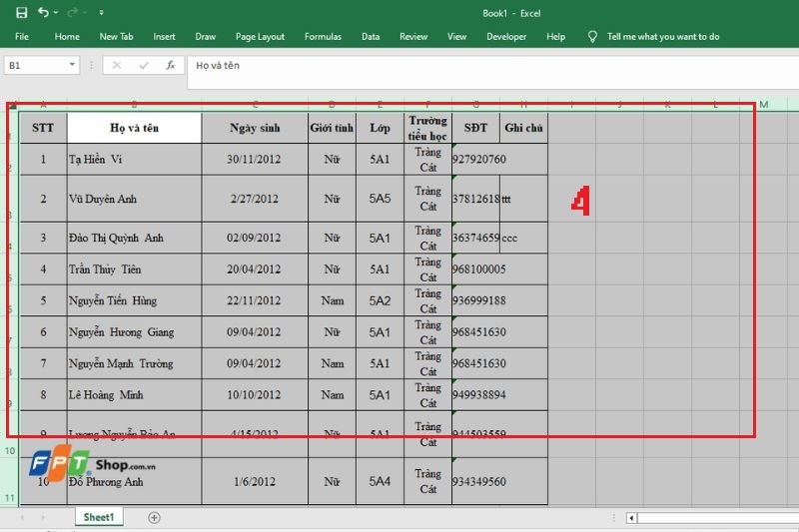Select the cell 'Trần Thủy Tiên'
The width and height of the screenshot is (799, 532).
point(134,269)
